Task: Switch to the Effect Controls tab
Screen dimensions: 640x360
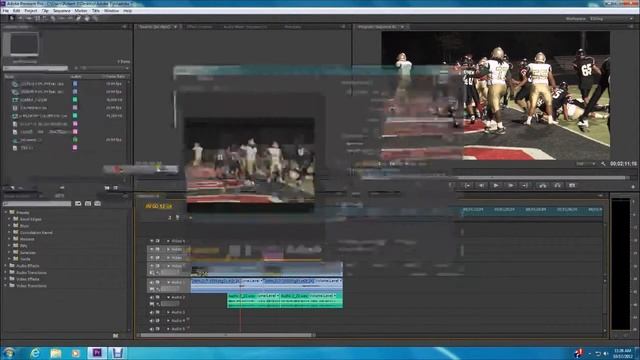Action: point(200,27)
